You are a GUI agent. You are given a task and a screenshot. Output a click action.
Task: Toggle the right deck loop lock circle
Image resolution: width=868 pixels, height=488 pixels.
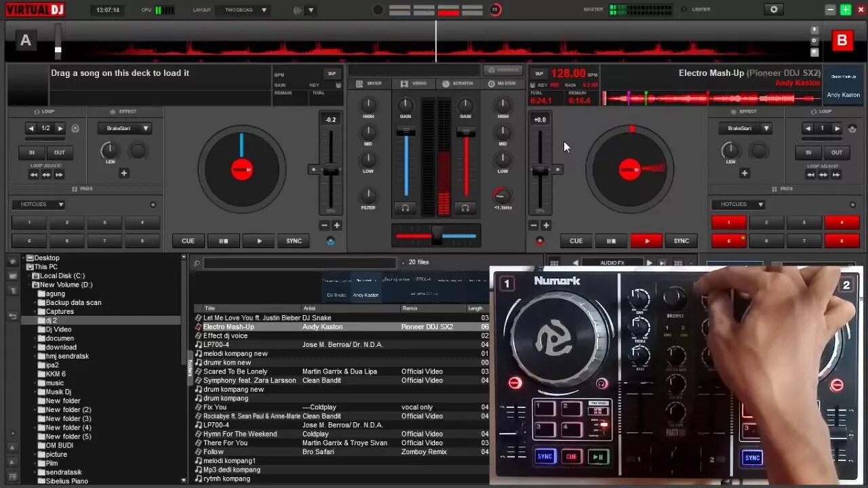pos(852,128)
